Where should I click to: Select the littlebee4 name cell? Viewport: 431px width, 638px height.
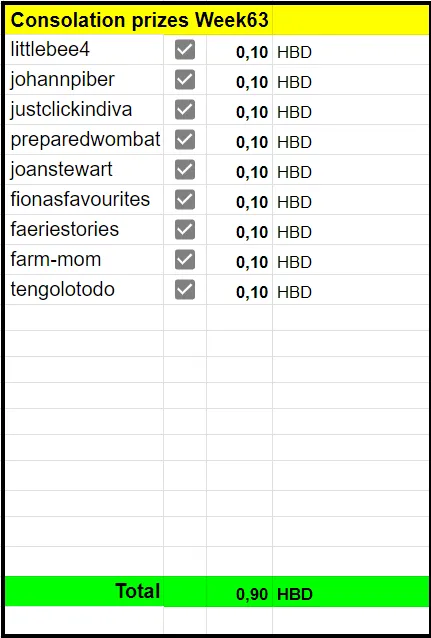(x=85, y=50)
